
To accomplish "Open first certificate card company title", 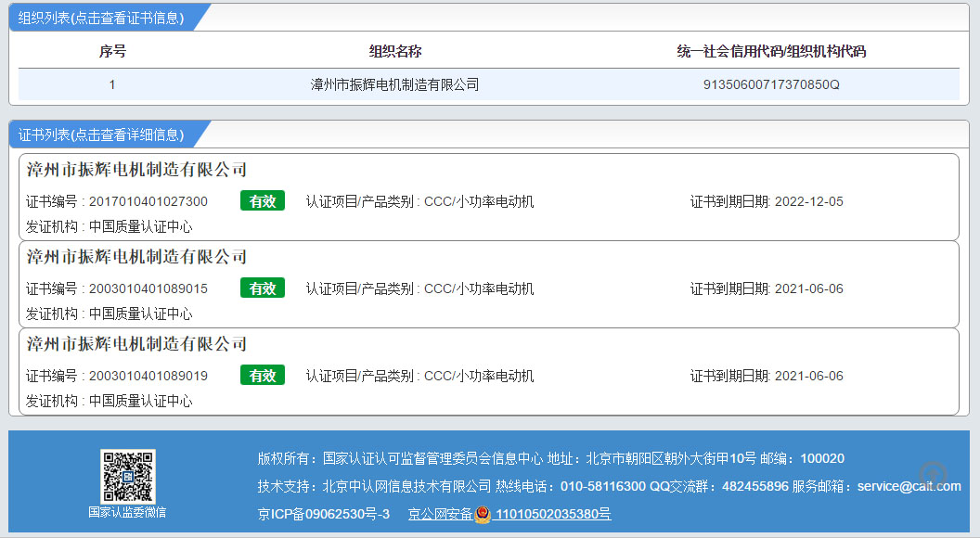I will [x=136, y=170].
